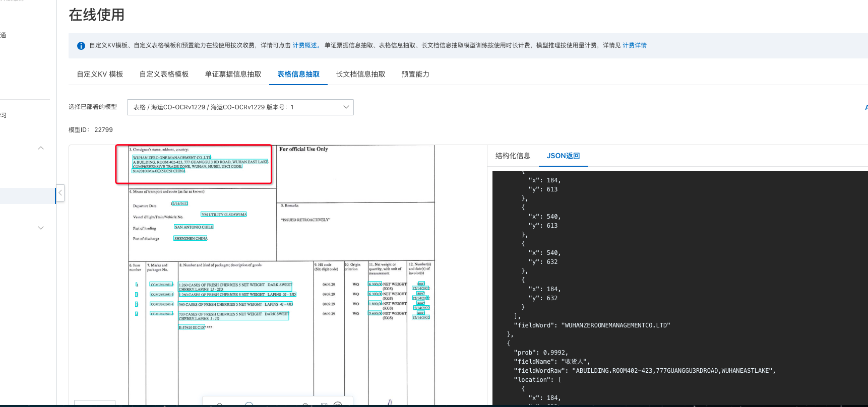
Task: Select detected field WUHAN ZERO ONE MANAGEMENT CO.,LTD
Action: [172, 158]
